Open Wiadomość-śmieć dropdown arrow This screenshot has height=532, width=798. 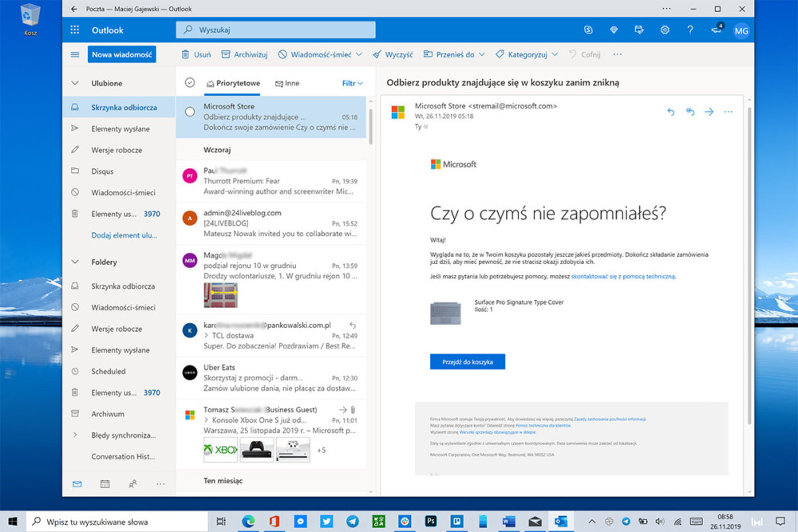[x=359, y=54]
